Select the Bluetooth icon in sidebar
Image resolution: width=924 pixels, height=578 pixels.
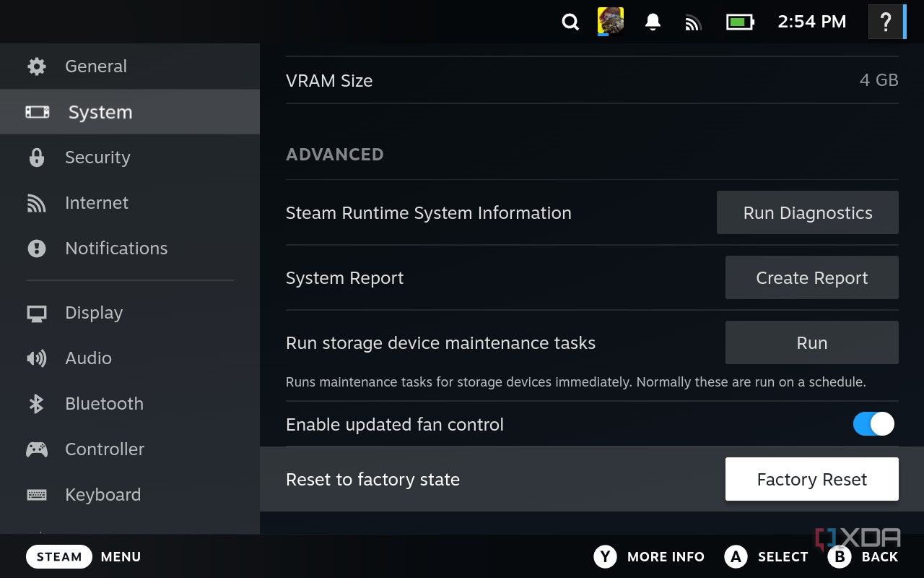37,404
